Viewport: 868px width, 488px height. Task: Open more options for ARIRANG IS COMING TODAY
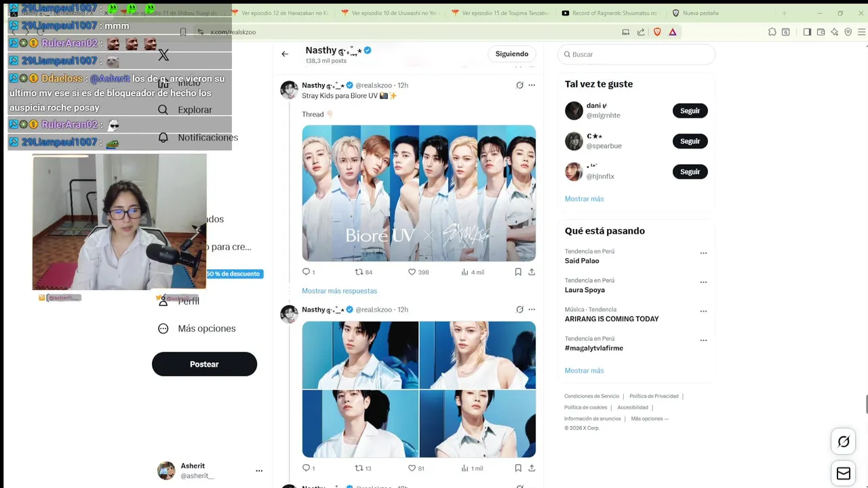pos(703,312)
